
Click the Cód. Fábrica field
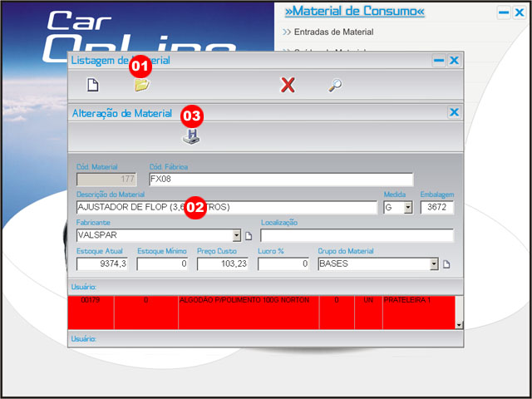(280, 179)
